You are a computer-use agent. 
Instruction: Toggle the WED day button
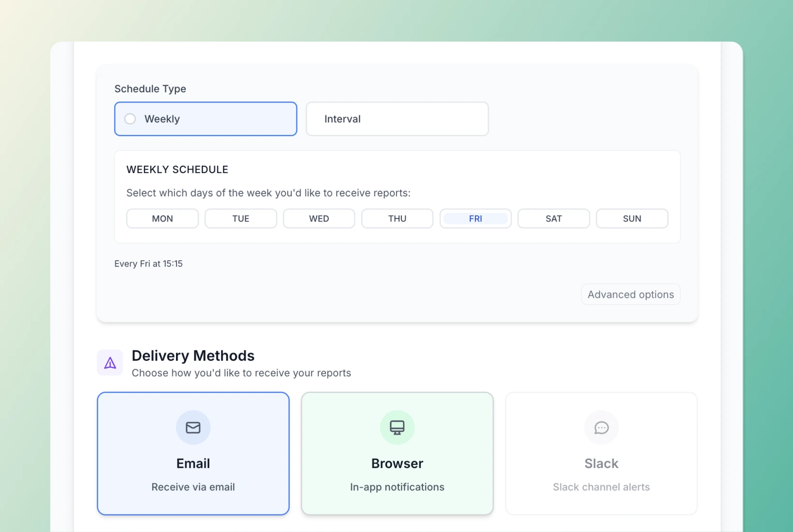[319, 219]
